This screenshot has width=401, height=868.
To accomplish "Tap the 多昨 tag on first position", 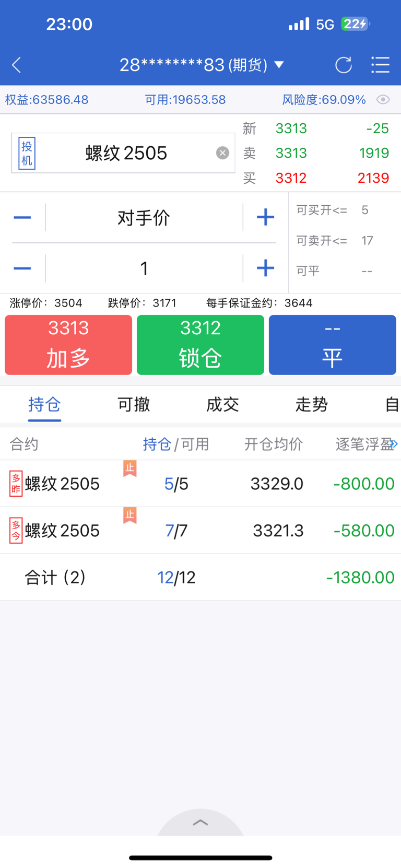I will pos(16,484).
